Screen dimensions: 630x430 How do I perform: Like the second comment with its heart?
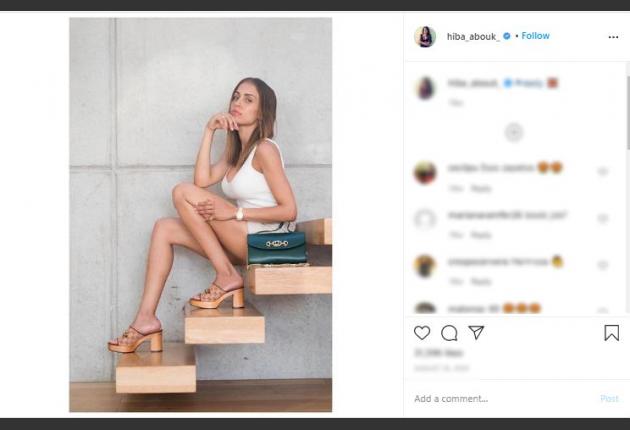pos(602,219)
